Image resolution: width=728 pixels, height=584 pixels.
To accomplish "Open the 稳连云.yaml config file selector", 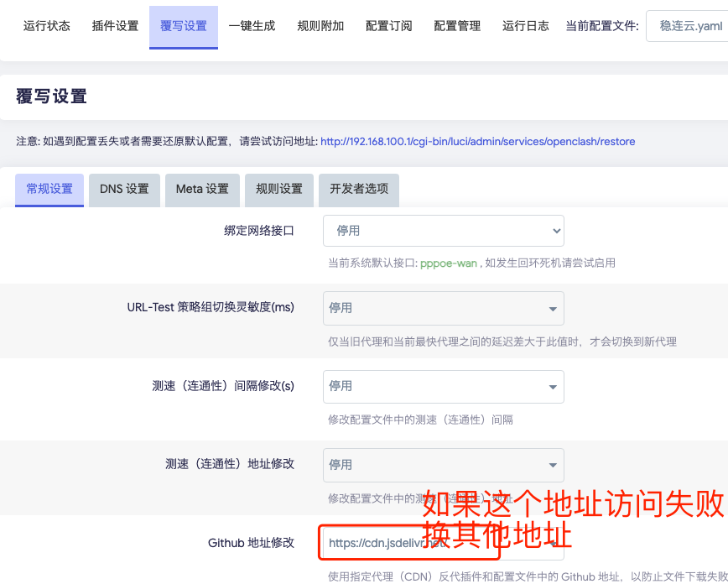I will (686, 26).
